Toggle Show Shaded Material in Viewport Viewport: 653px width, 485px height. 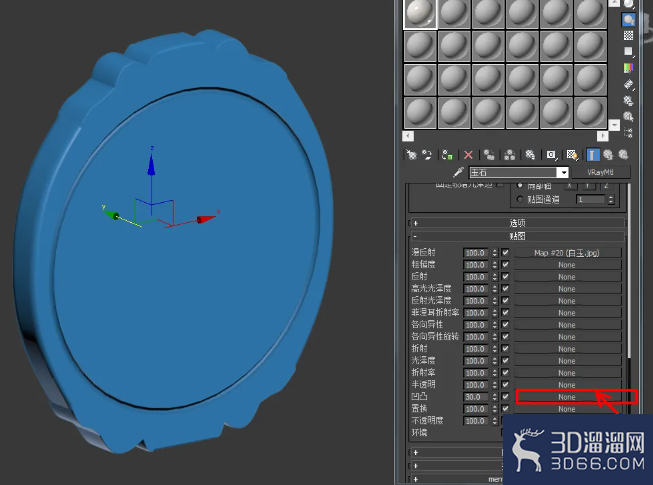point(572,155)
